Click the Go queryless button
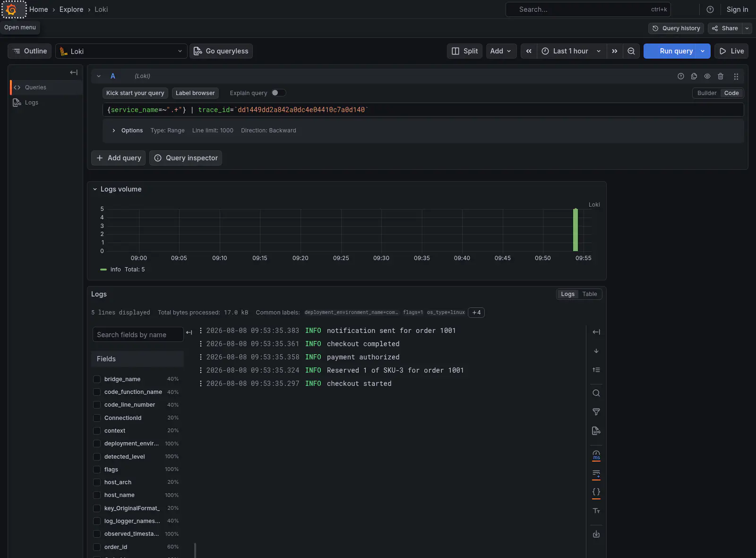 [x=221, y=51]
